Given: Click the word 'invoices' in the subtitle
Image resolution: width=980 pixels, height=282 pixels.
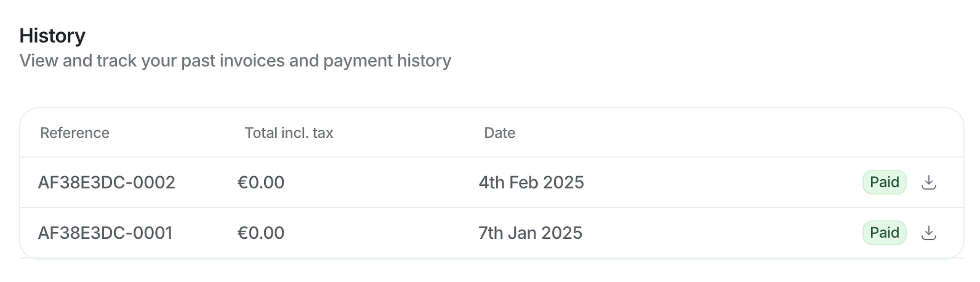Looking at the screenshot, I should 252,60.
